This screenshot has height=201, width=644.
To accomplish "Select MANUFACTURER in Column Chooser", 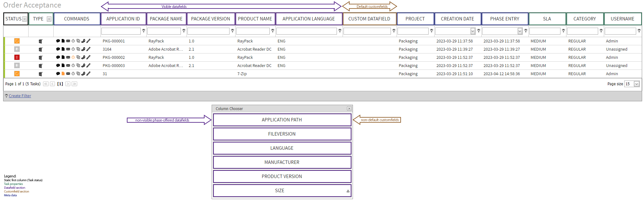I will pyautogui.click(x=282, y=162).
